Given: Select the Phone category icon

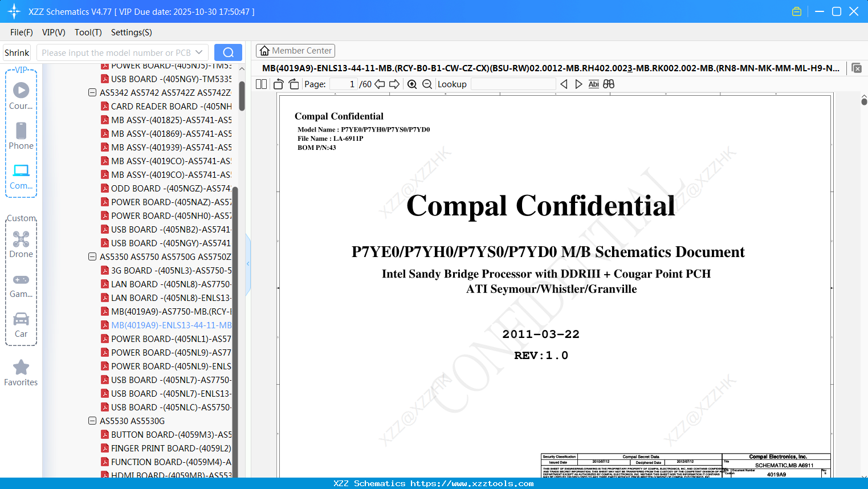Looking at the screenshot, I should point(21,136).
